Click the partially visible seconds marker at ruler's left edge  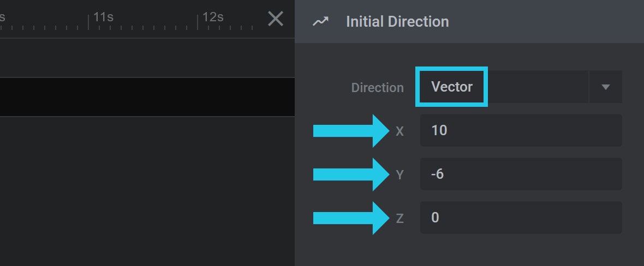2,17
